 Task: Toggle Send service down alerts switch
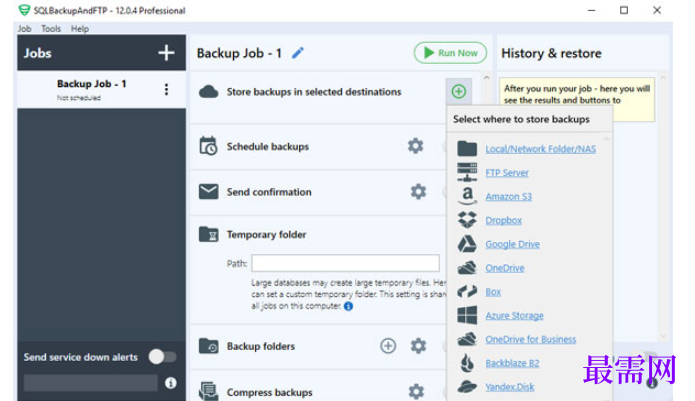click(x=163, y=357)
